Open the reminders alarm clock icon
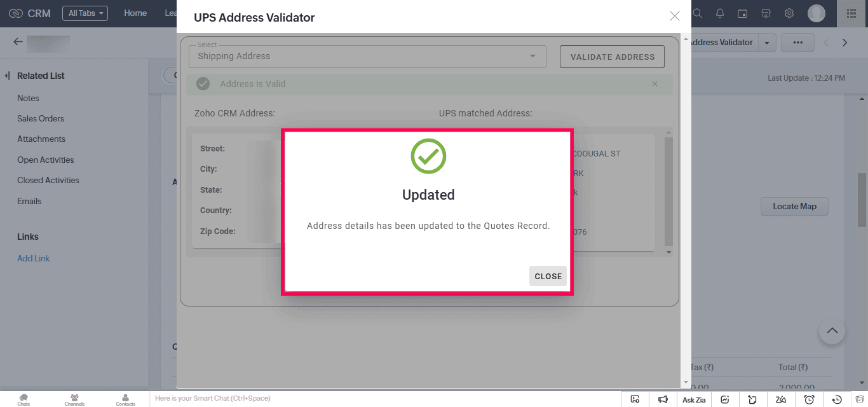 [809, 399]
